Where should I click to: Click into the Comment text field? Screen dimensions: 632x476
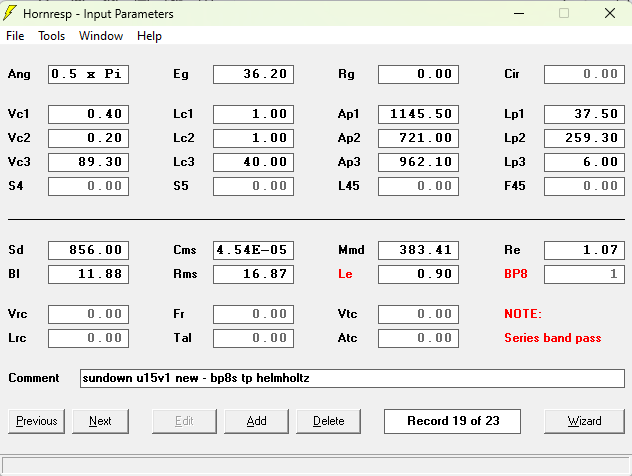coord(352,378)
